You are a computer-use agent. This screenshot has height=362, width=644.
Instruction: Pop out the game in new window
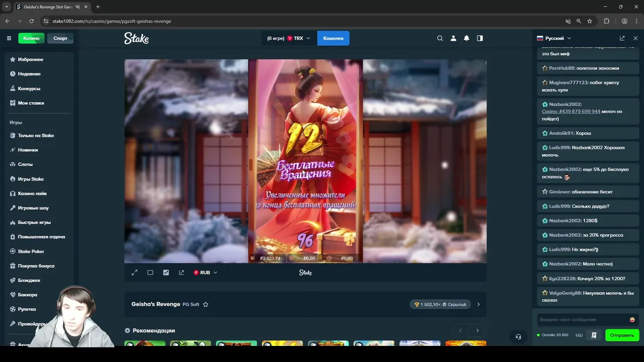click(x=182, y=273)
